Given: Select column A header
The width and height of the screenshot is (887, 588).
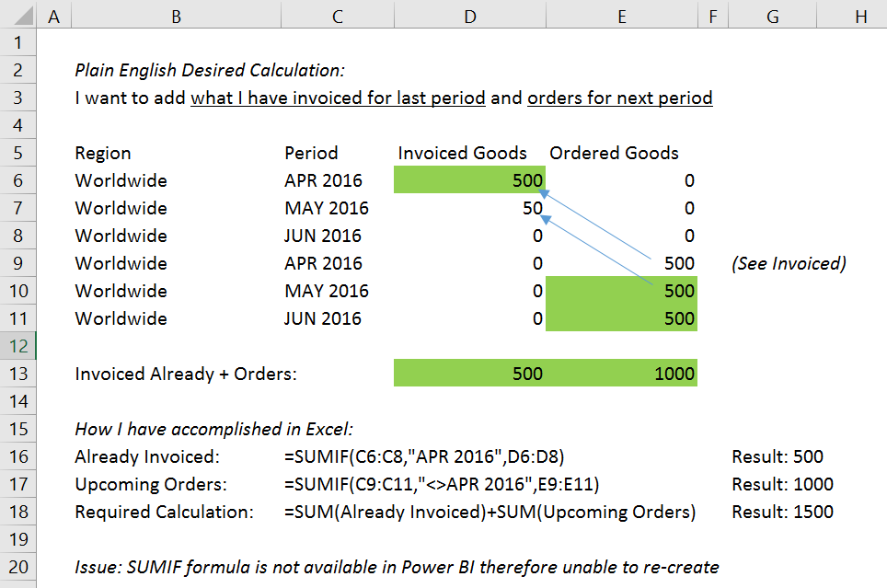Looking at the screenshot, I should [53, 17].
